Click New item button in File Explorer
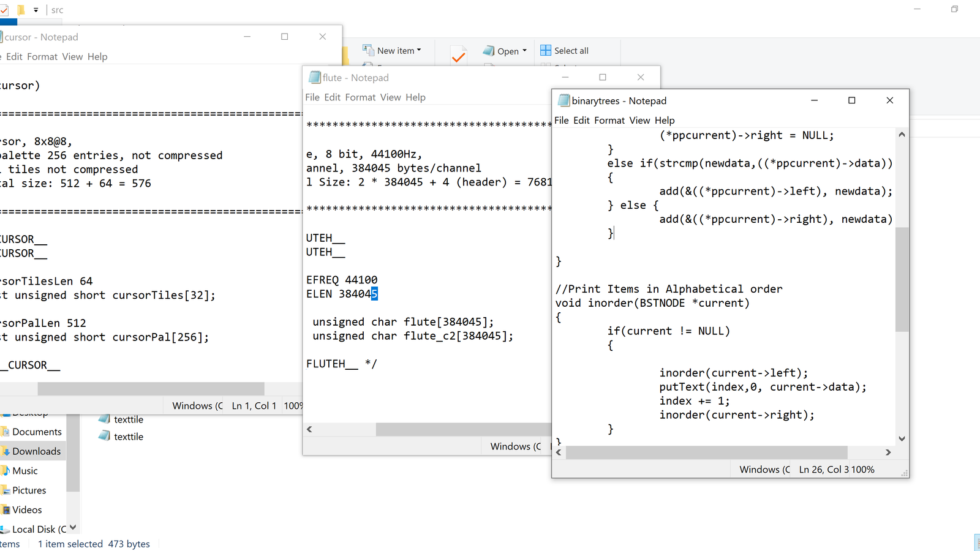980x551 pixels. (392, 51)
